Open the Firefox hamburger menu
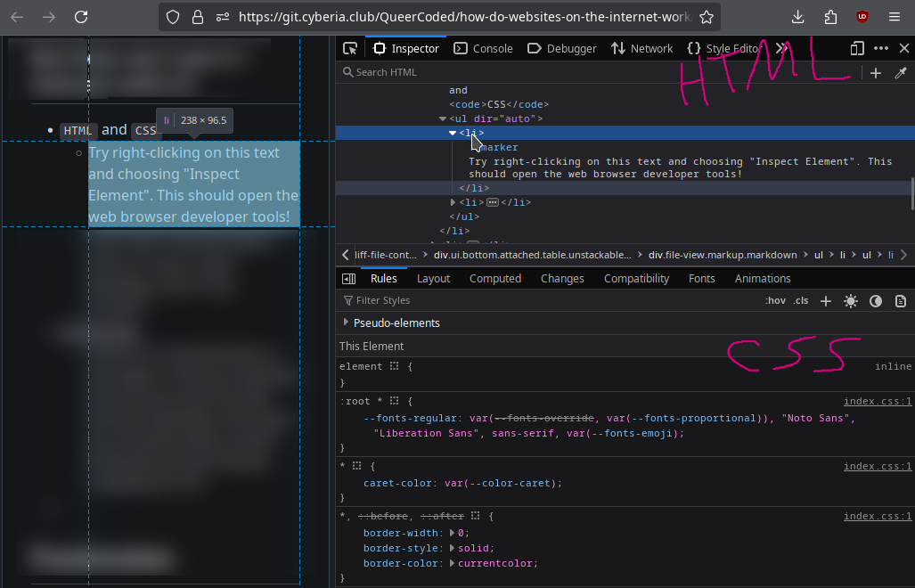Image resolution: width=915 pixels, height=588 pixels. click(x=894, y=17)
